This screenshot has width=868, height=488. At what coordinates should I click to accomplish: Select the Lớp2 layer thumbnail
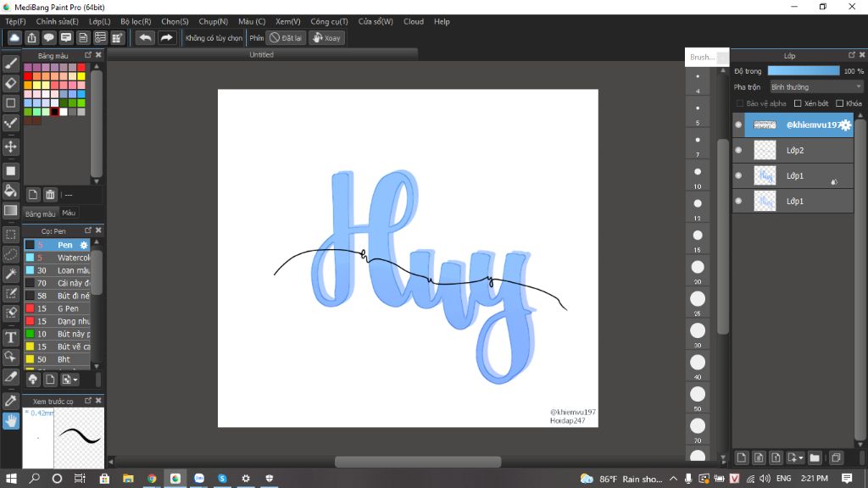765,150
